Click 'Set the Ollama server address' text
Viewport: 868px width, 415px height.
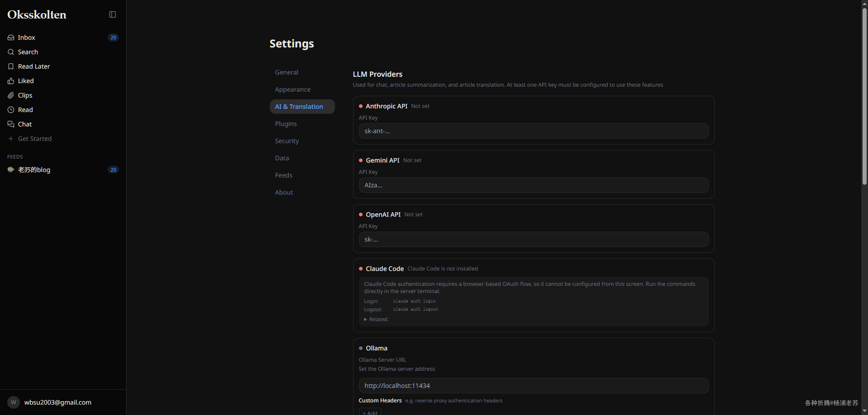click(396, 369)
